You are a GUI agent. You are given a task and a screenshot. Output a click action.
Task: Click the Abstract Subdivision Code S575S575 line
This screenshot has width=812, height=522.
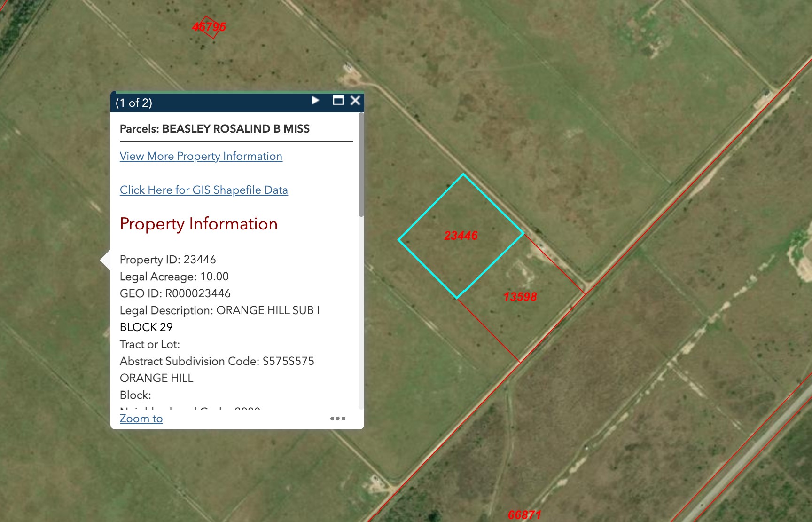pos(217,361)
